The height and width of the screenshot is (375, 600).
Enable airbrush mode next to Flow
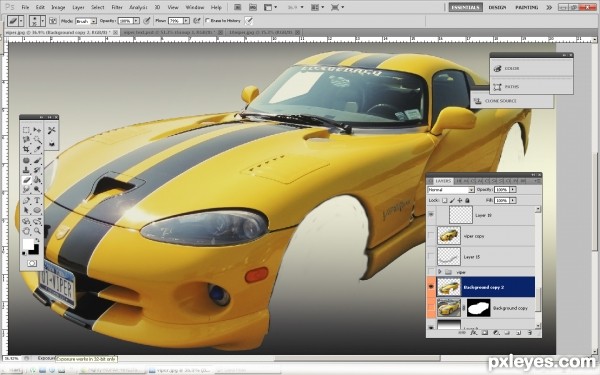coord(197,21)
